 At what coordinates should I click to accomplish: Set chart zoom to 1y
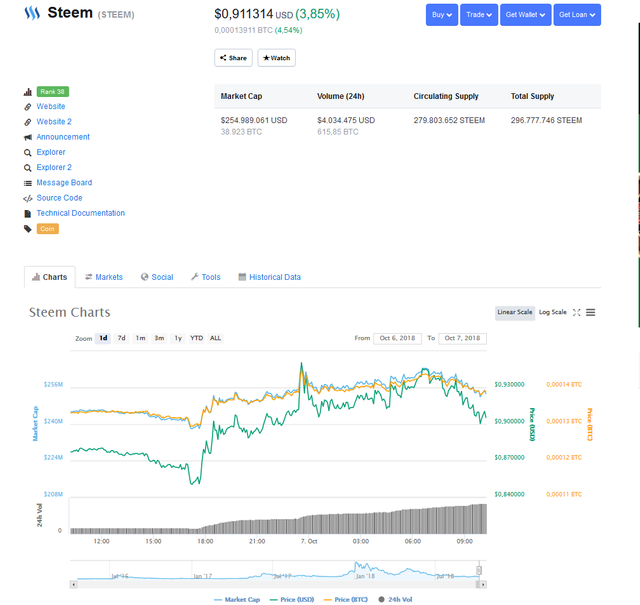point(178,338)
